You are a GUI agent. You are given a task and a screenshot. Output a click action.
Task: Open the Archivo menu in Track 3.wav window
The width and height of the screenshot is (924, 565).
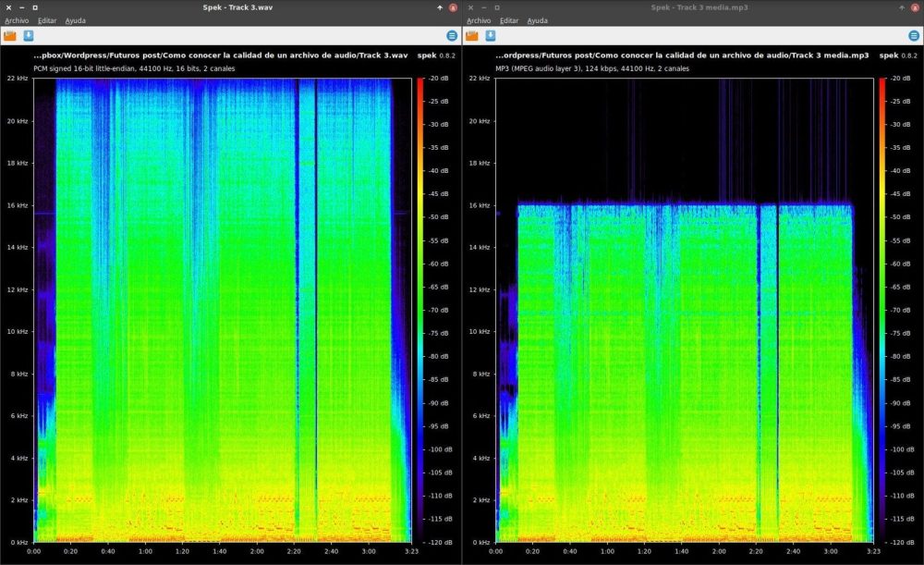pos(17,20)
